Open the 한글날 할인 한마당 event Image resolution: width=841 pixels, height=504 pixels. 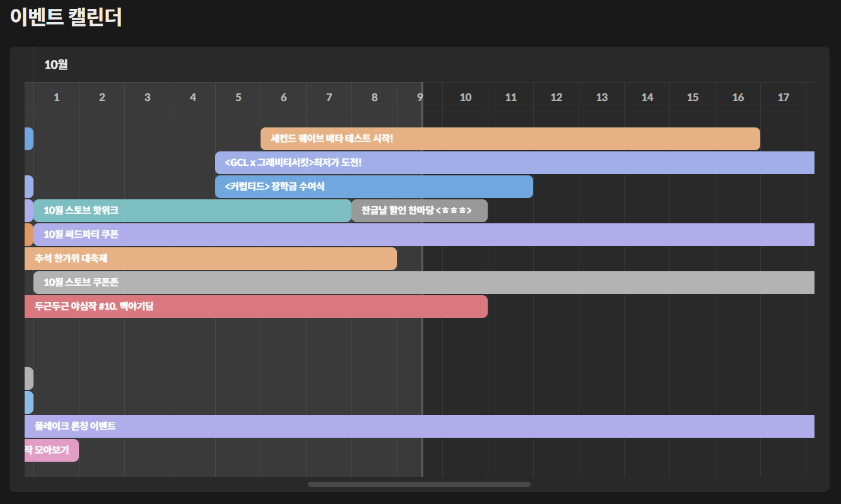(x=419, y=211)
